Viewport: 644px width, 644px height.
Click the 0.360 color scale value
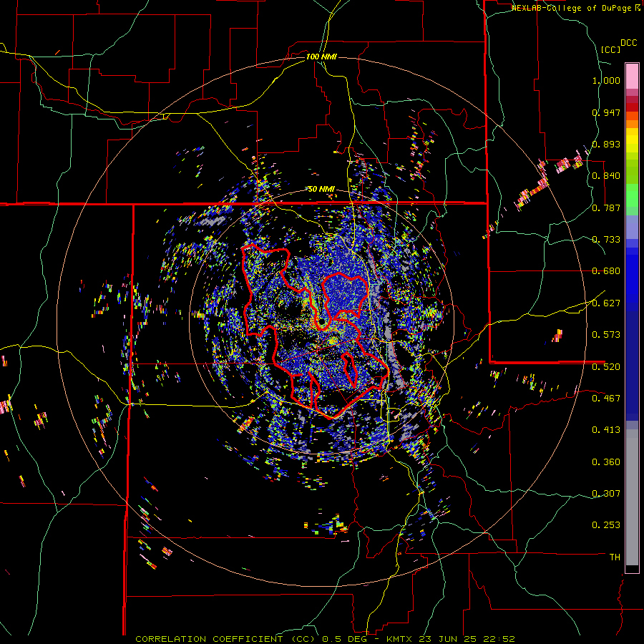click(606, 462)
